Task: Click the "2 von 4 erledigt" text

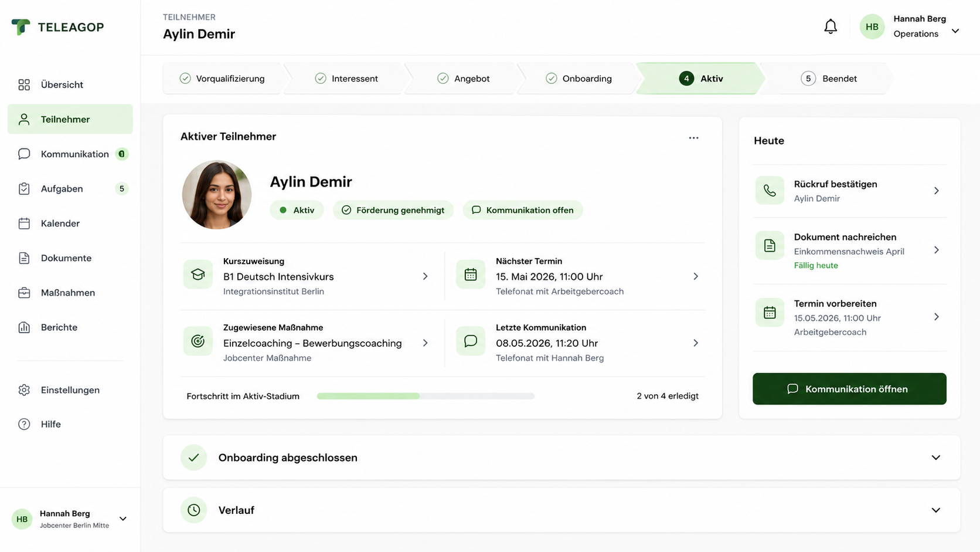Action: coord(668,396)
